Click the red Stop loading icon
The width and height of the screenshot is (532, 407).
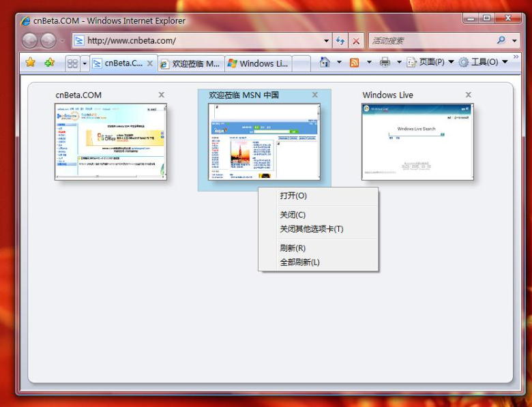point(356,41)
